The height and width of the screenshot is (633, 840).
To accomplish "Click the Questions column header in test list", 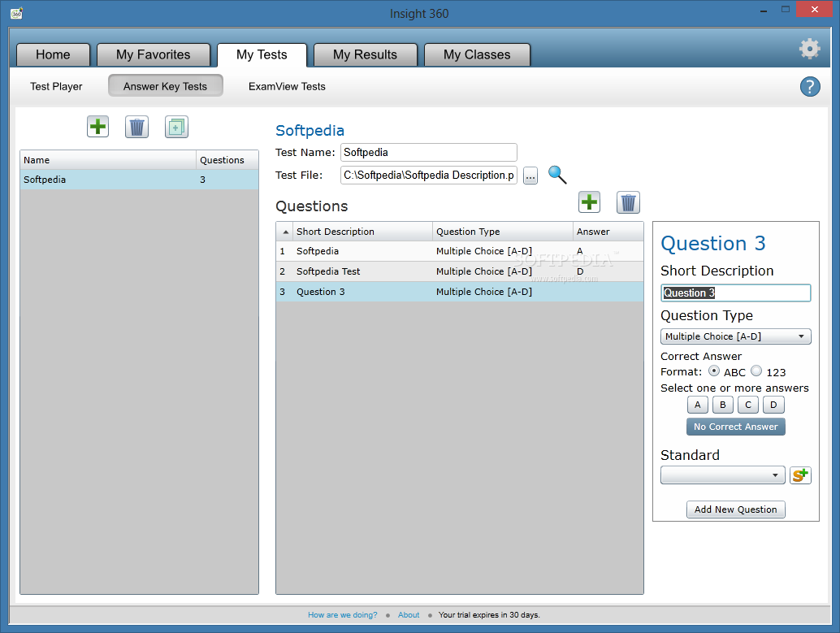I will 227,160.
